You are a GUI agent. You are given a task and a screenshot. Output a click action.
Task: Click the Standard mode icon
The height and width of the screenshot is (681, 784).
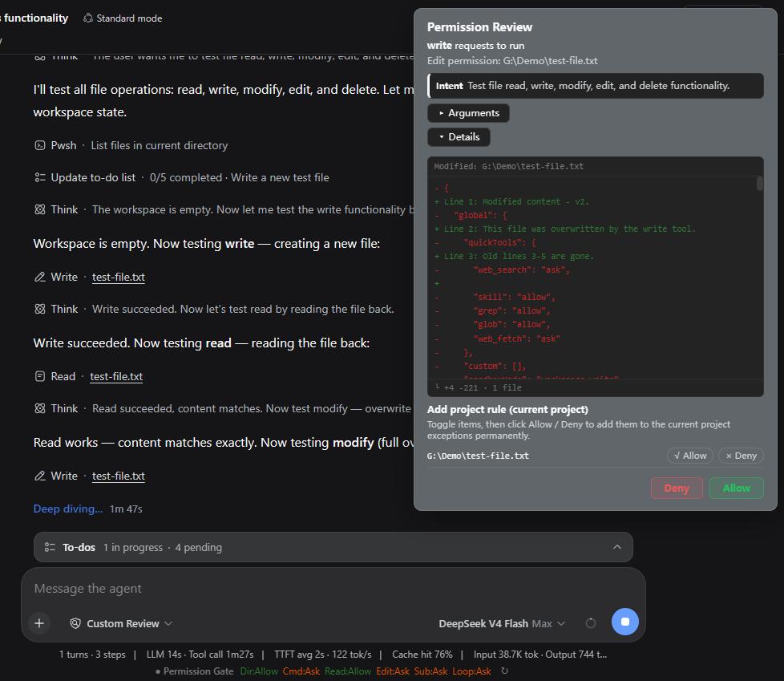tap(88, 18)
